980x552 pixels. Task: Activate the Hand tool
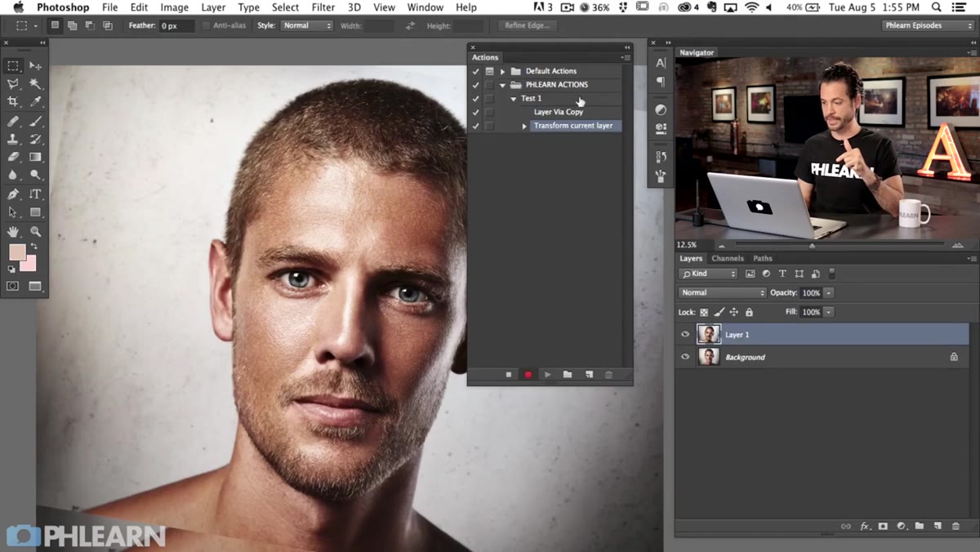pyautogui.click(x=13, y=232)
